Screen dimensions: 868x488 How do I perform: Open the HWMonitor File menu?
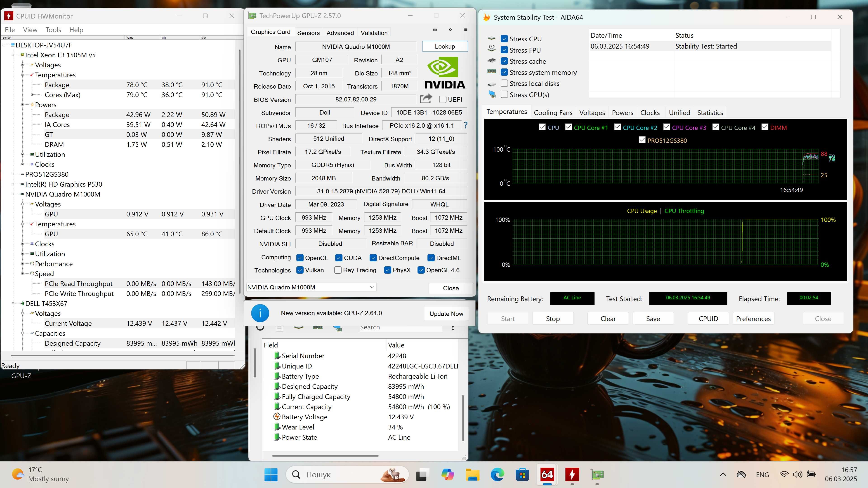pos(10,30)
